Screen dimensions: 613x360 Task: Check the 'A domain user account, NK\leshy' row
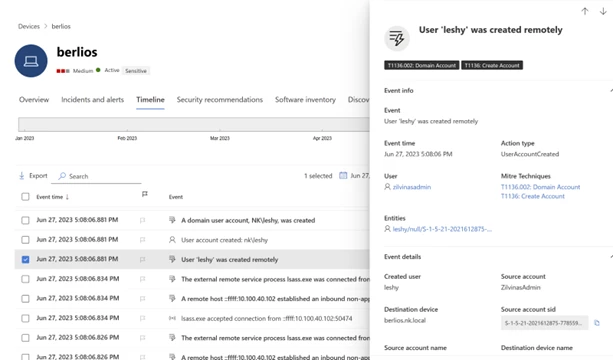25,220
